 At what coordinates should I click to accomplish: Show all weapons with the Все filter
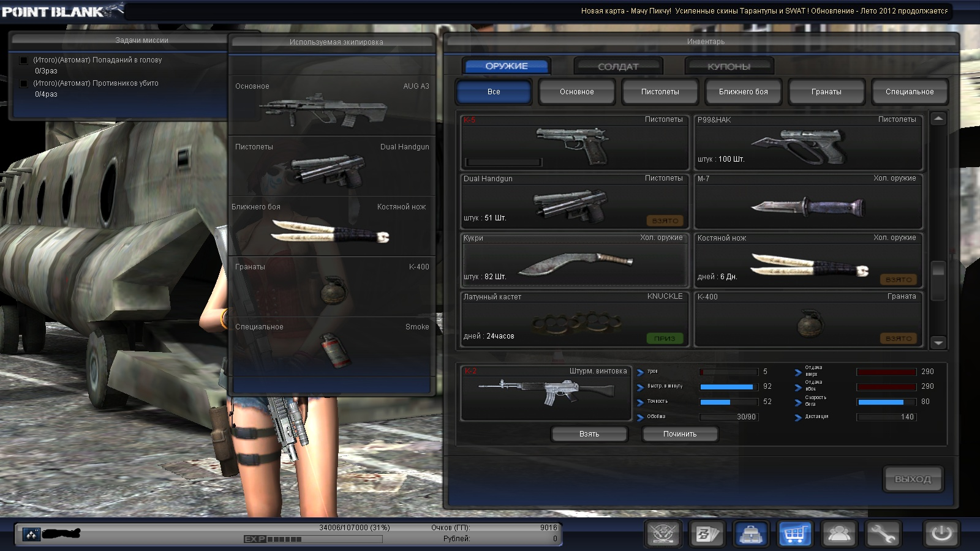494,92
